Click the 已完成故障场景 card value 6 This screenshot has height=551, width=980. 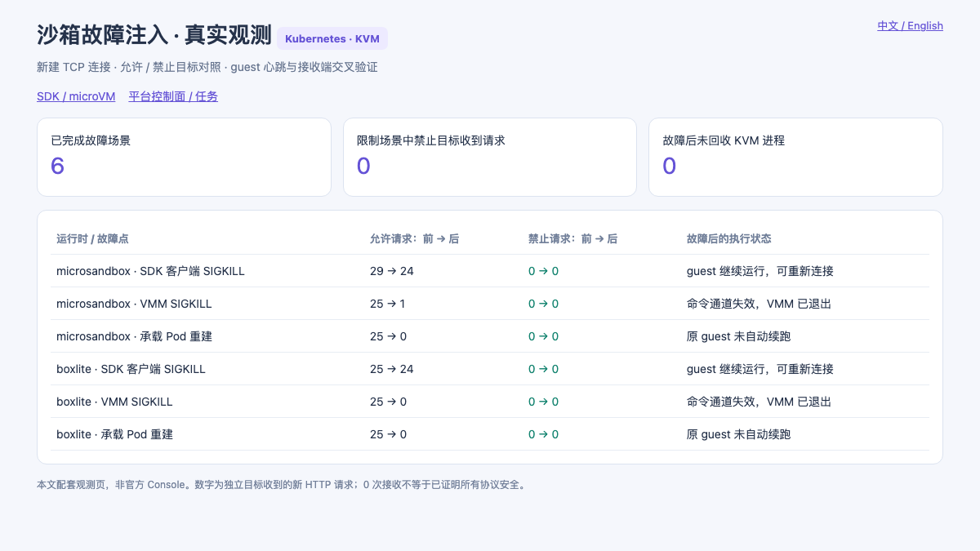(x=57, y=166)
